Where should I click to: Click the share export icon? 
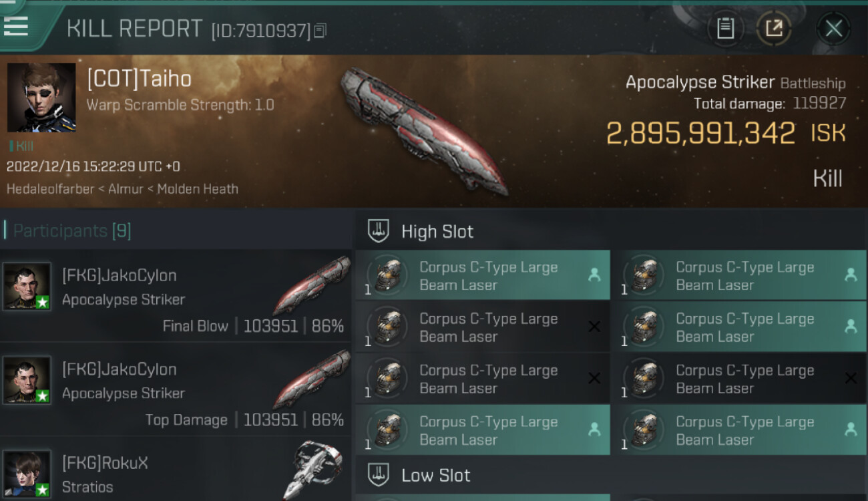(774, 28)
